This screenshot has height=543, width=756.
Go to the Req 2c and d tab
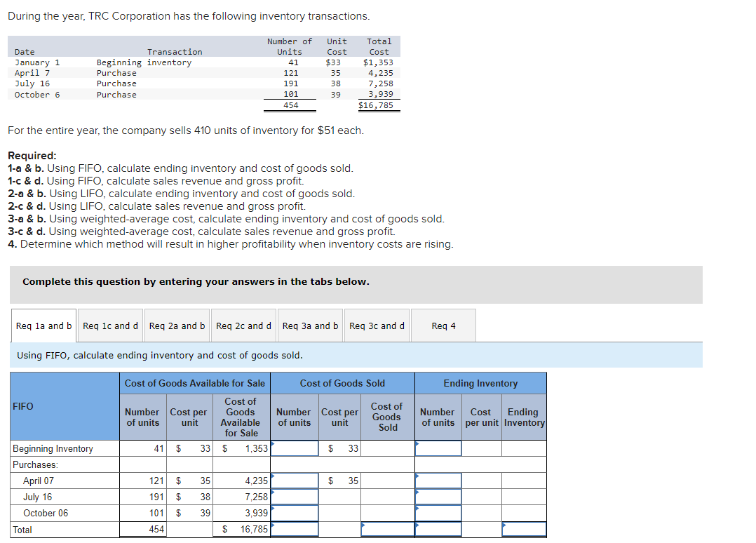243,326
